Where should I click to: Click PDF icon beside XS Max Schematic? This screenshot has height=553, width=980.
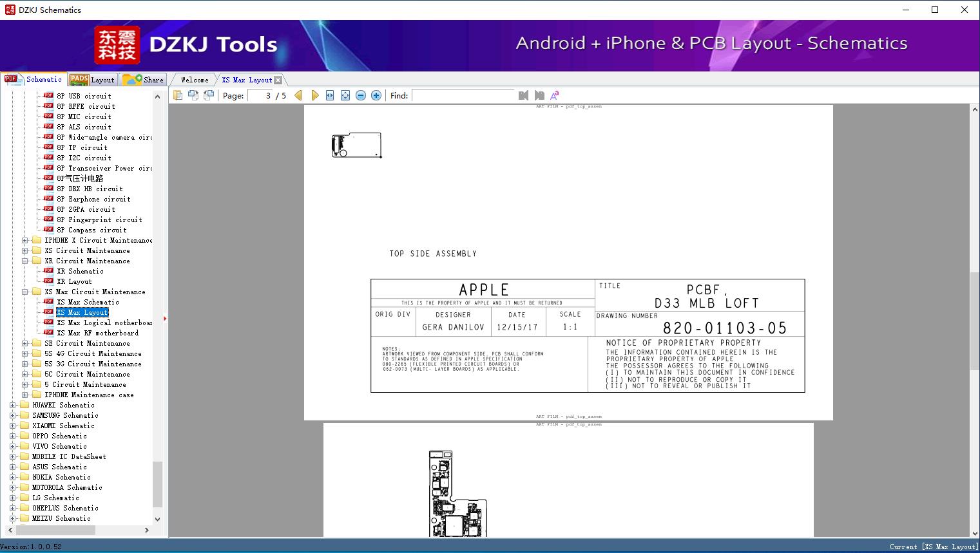coord(48,301)
